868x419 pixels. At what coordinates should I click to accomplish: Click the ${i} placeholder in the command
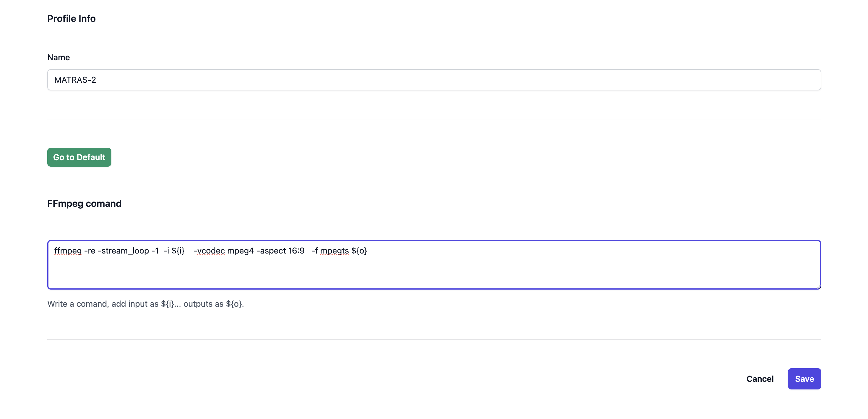pyautogui.click(x=178, y=251)
